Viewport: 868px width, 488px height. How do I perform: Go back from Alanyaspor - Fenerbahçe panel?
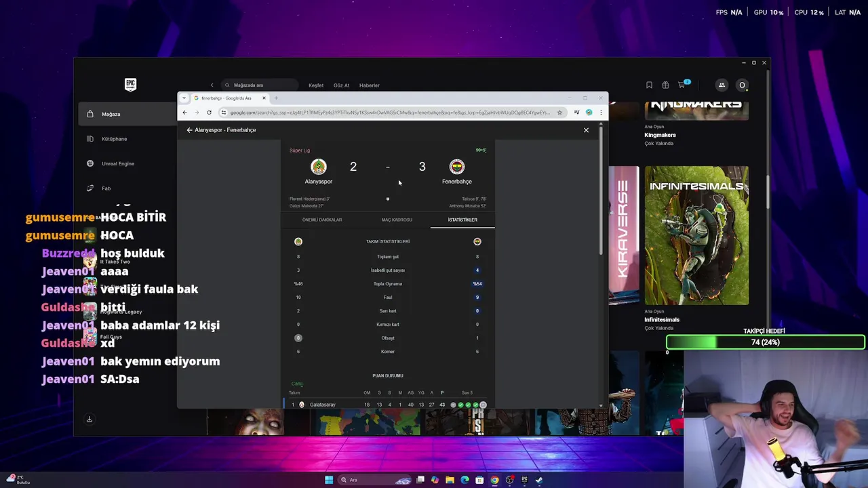click(x=190, y=130)
